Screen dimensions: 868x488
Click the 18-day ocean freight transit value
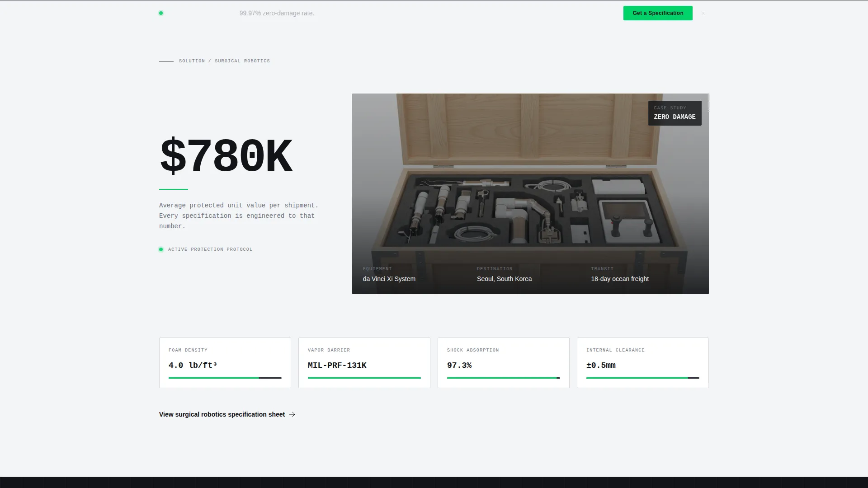point(620,279)
